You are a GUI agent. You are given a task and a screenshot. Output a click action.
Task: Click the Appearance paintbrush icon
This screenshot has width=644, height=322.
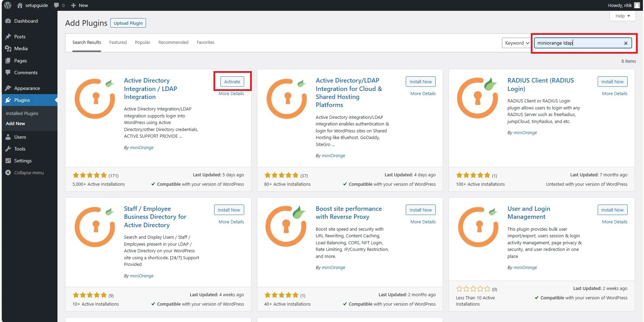pos(8,88)
